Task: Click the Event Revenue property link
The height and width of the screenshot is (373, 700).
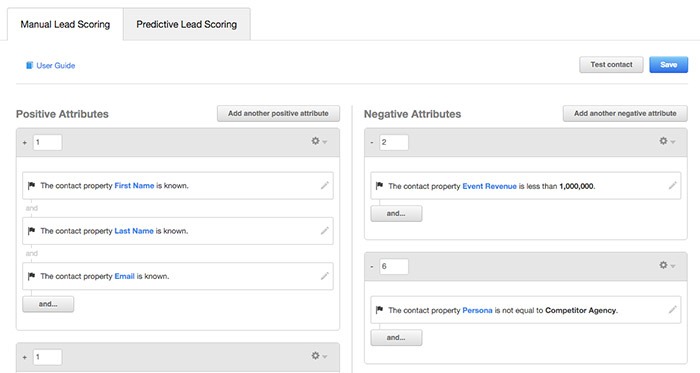Action: point(489,186)
